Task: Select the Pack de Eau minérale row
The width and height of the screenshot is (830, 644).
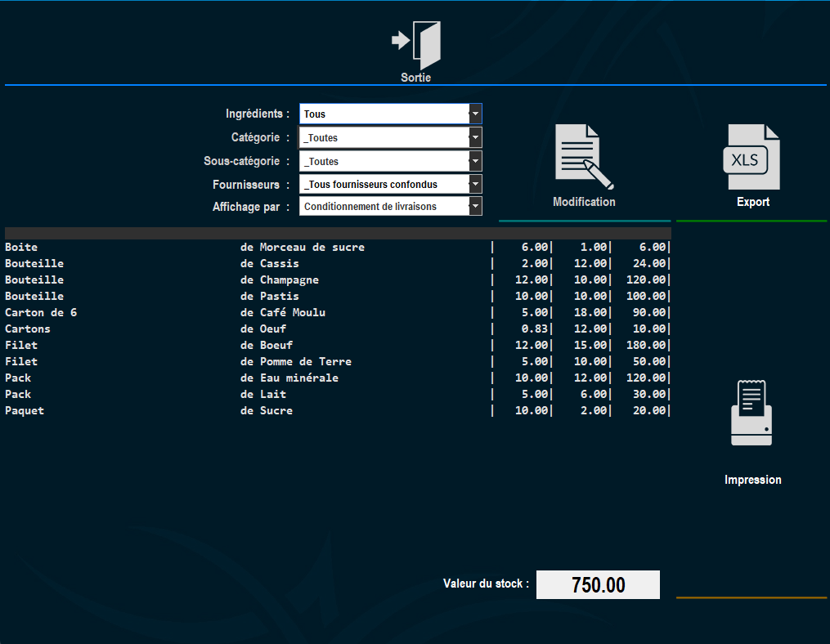Action: click(x=338, y=378)
